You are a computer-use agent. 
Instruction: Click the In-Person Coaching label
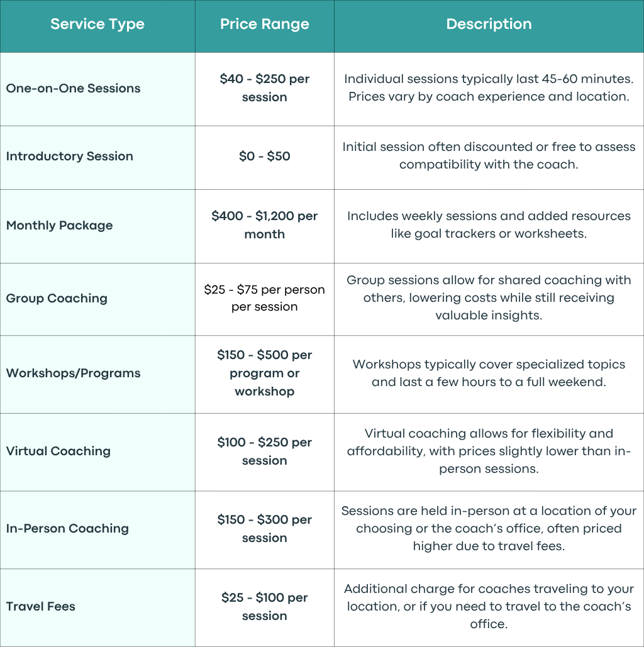[x=67, y=529]
